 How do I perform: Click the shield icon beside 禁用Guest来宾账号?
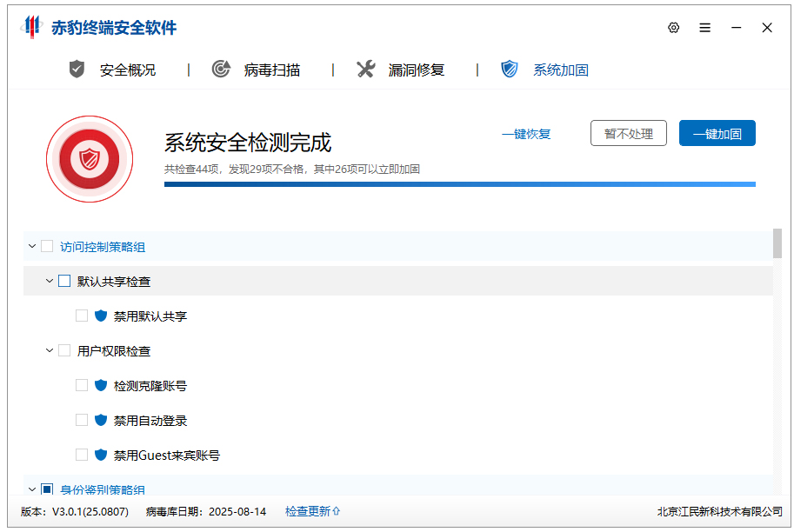101,455
